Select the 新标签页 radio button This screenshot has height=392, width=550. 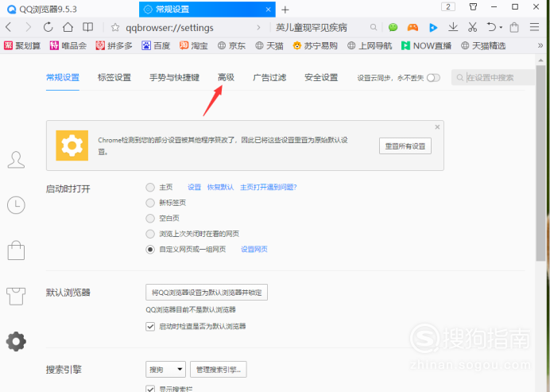coord(150,203)
